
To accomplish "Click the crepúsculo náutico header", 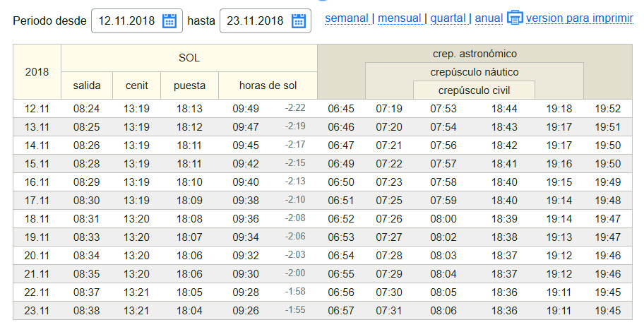I will coord(475,72).
